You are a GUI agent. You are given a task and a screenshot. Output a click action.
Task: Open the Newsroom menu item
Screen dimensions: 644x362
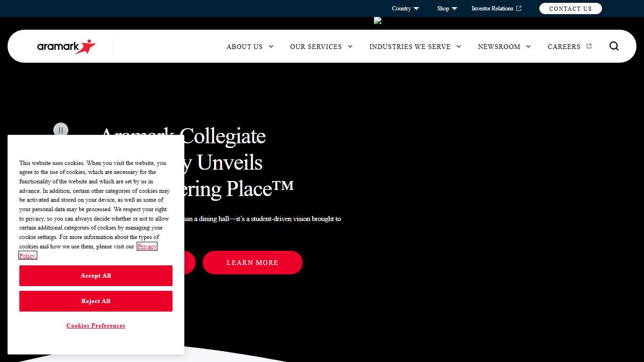click(499, 47)
